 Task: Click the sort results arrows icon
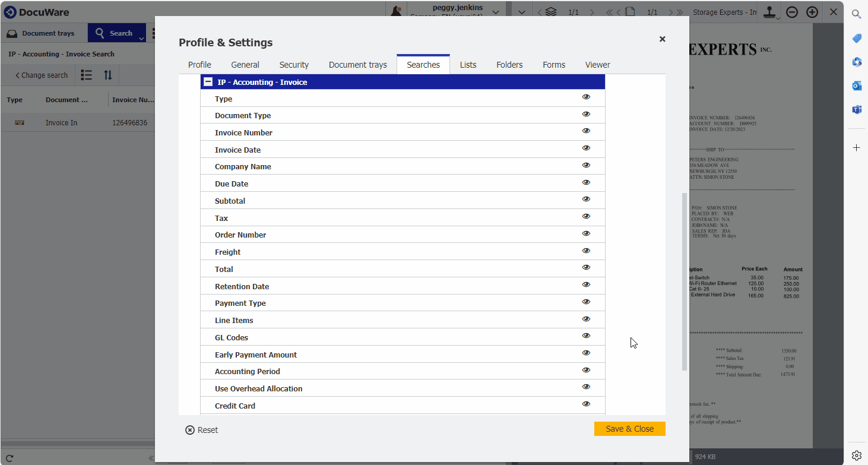(107, 75)
